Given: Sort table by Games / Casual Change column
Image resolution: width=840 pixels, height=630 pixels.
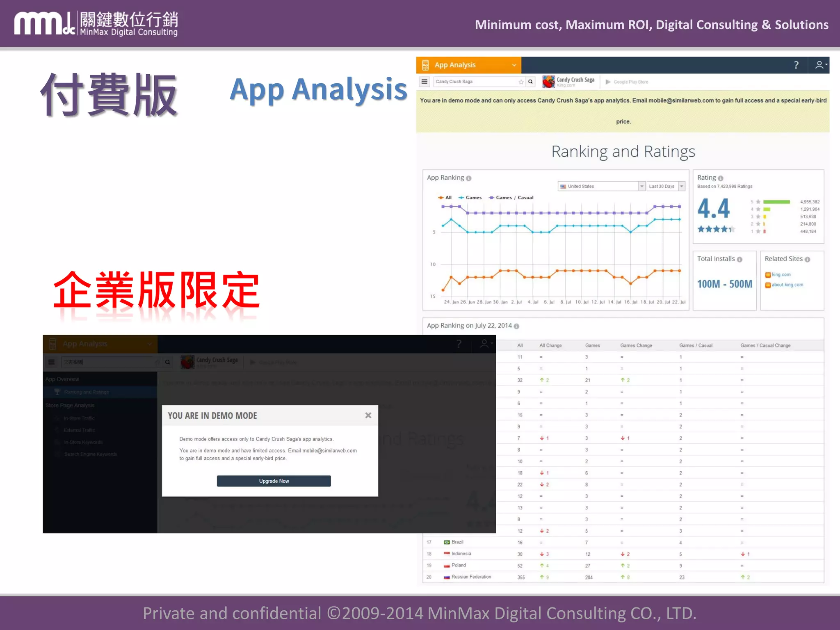Looking at the screenshot, I should [x=765, y=346].
